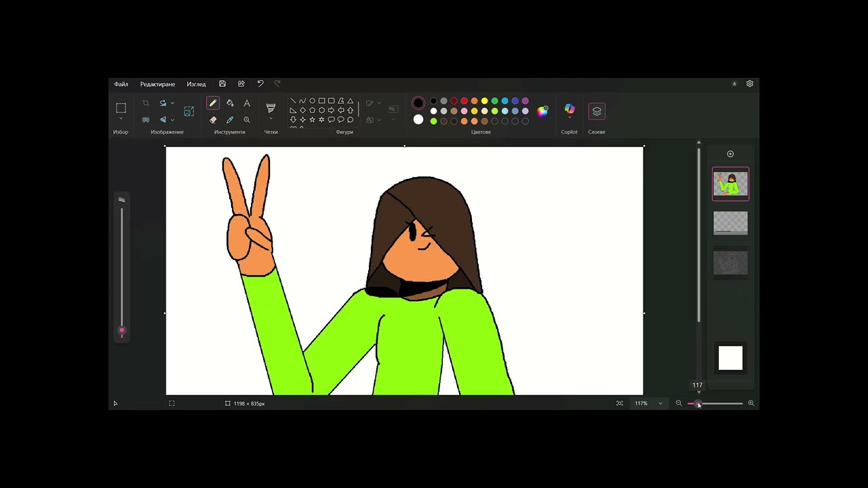868x488 pixels.
Task: Open the Settings gear
Action: click(x=749, y=83)
